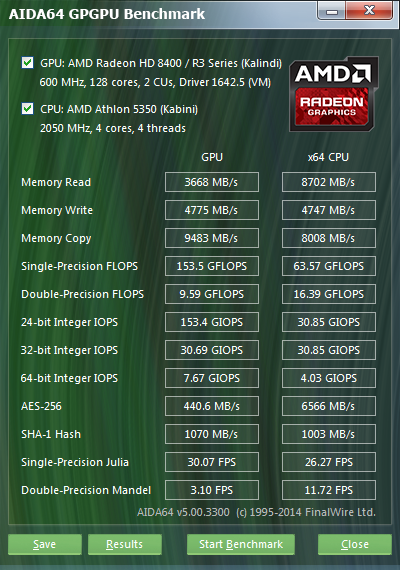This screenshot has height=570, width=400.
Task: Select the CPU 64-bit Integer 4.03 GIOPS box
Action: point(329,378)
